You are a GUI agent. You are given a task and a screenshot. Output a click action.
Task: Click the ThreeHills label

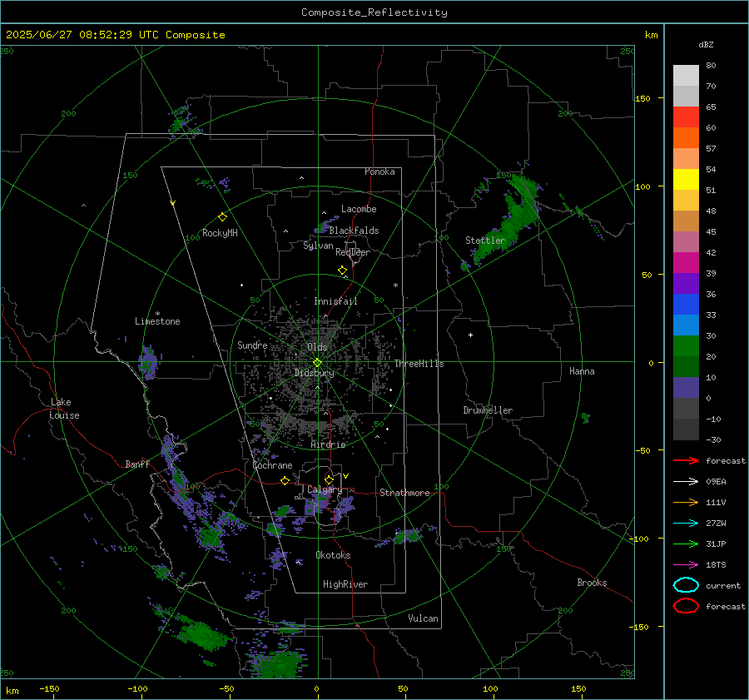coord(419,364)
